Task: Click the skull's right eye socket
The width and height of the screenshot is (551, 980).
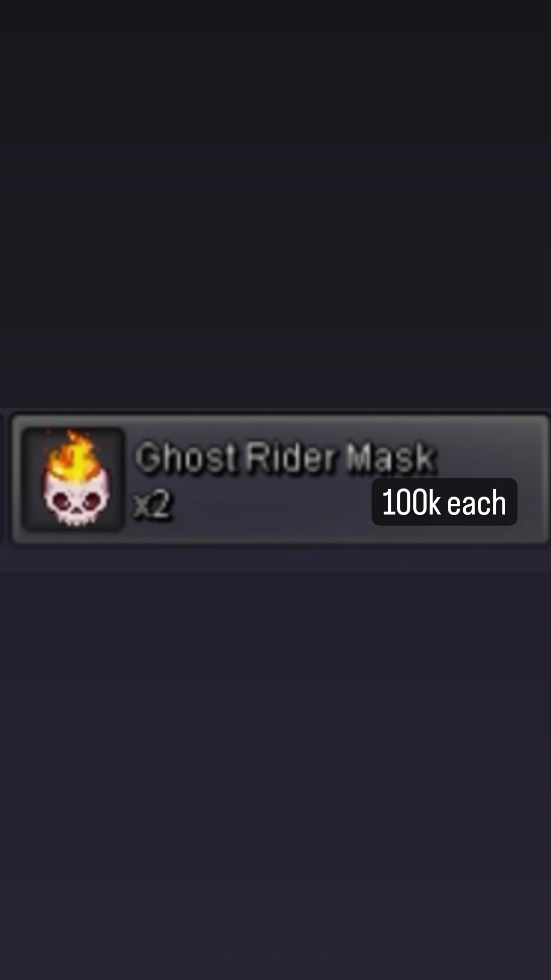Action: (x=91, y=499)
